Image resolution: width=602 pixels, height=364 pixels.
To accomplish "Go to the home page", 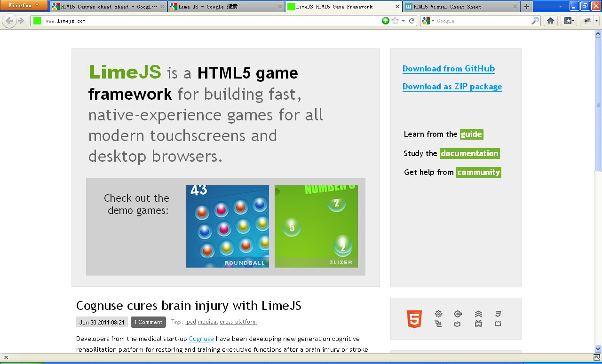I will pyautogui.click(x=551, y=21).
